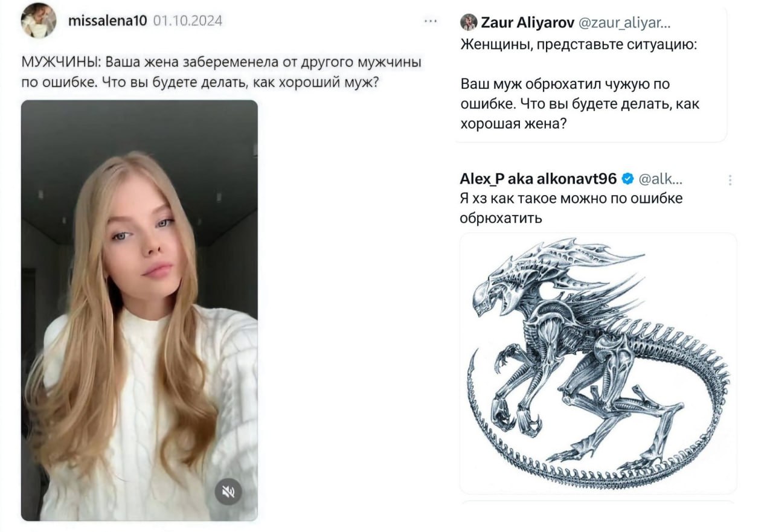Open the three-dot menu on missalena10's post
The height and width of the screenshot is (532, 773).
coord(430,21)
